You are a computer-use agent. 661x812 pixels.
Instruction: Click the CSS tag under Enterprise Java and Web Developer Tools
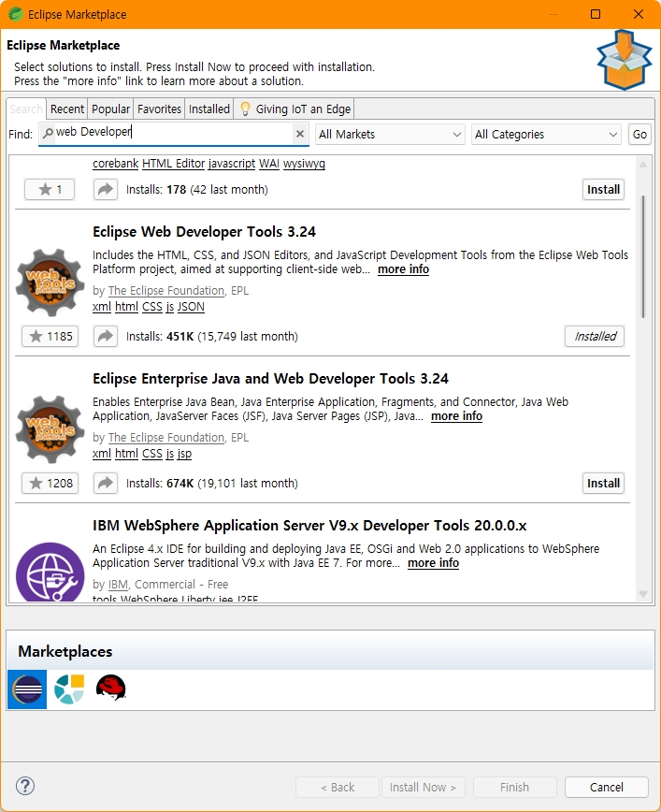point(152,454)
